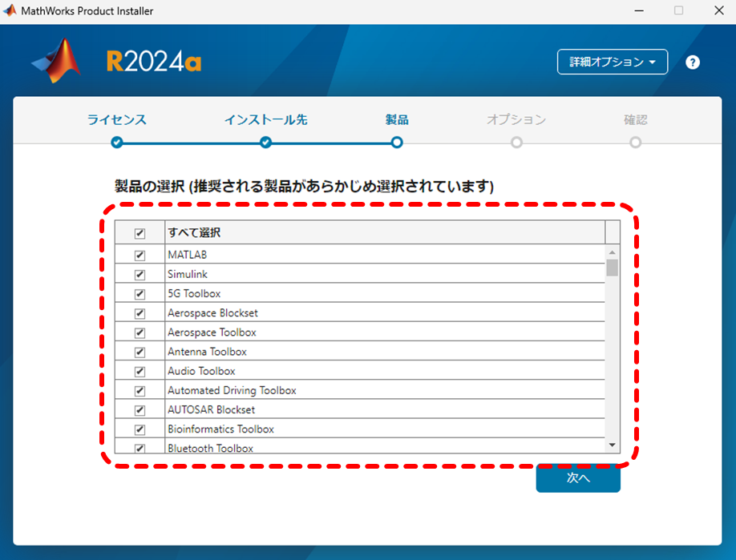This screenshot has width=736, height=560.
Task: Click the product list scroll up arrow
Action: coord(612,252)
